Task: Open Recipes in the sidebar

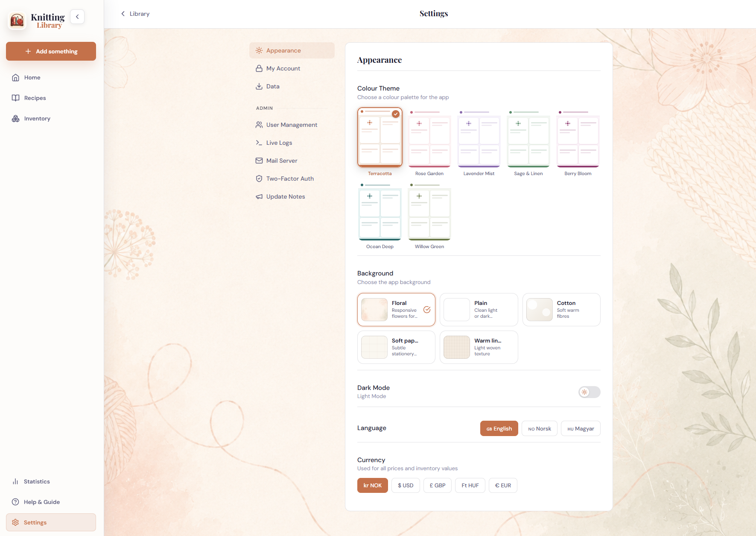Action: pyautogui.click(x=51, y=98)
